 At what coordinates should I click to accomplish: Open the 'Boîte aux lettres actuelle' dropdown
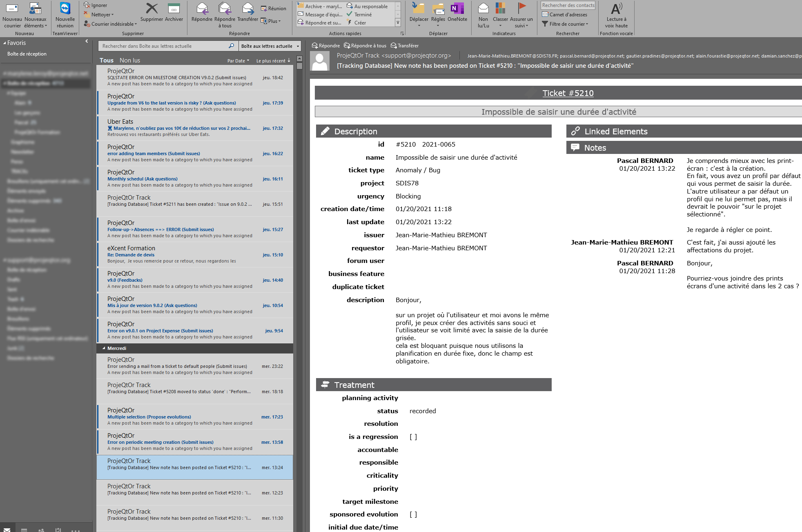269,46
